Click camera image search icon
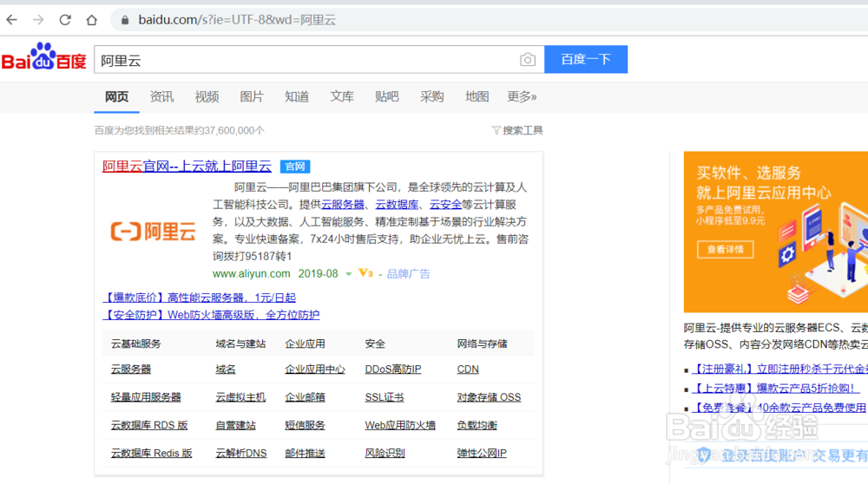This screenshot has height=484, width=868. (x=528, y=59)
